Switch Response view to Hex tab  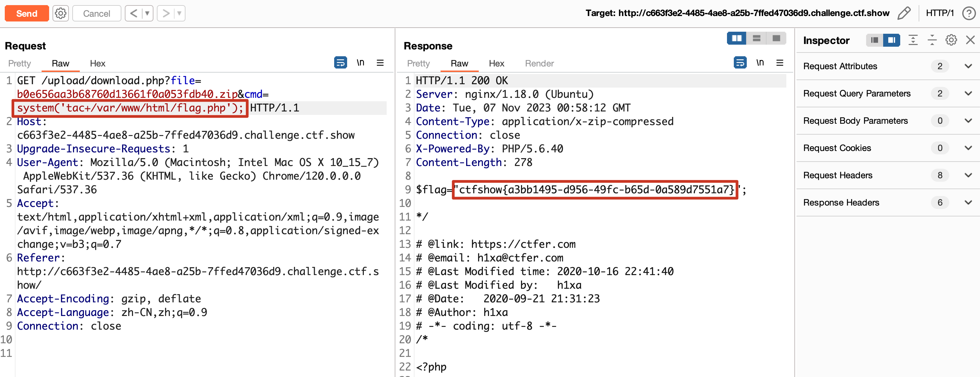(496, 63)
